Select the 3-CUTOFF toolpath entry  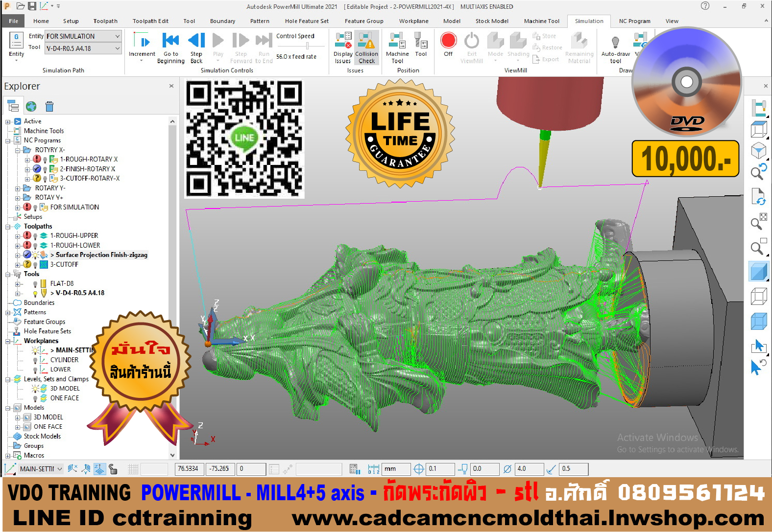(64, 265)
